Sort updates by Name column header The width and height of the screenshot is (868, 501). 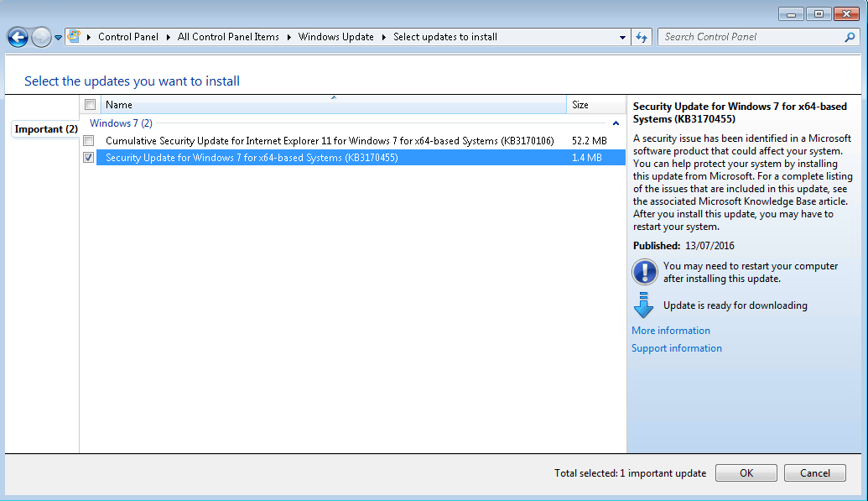(333, 105)
